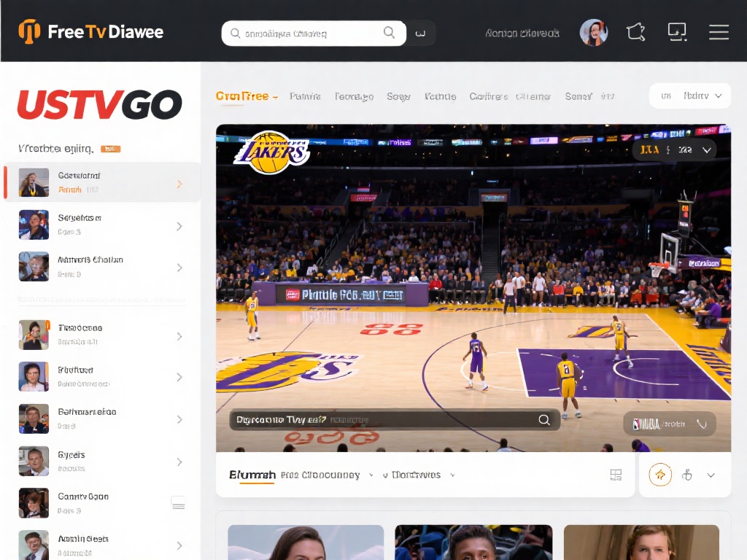
Task: Open the hamburger menu in the header
Action: pos(719,32)
